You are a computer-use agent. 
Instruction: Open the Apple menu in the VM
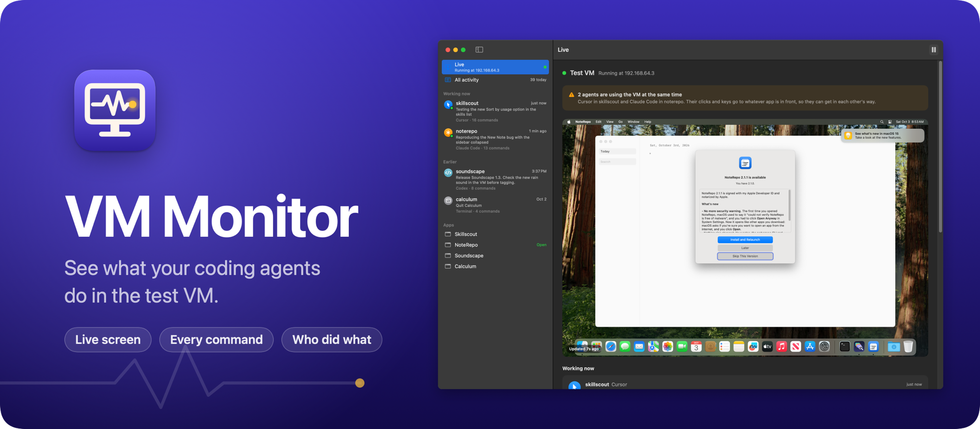tap(569, 122)
